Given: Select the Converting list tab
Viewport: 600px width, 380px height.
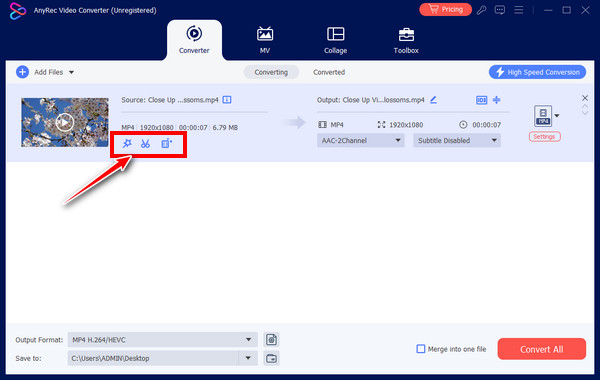Looking at the screenshot, I should (271, 72).
